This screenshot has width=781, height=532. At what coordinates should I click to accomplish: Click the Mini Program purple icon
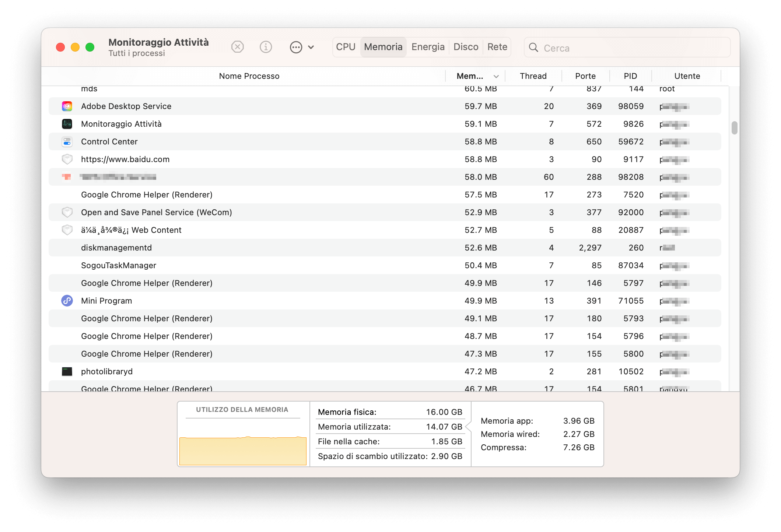67,301
